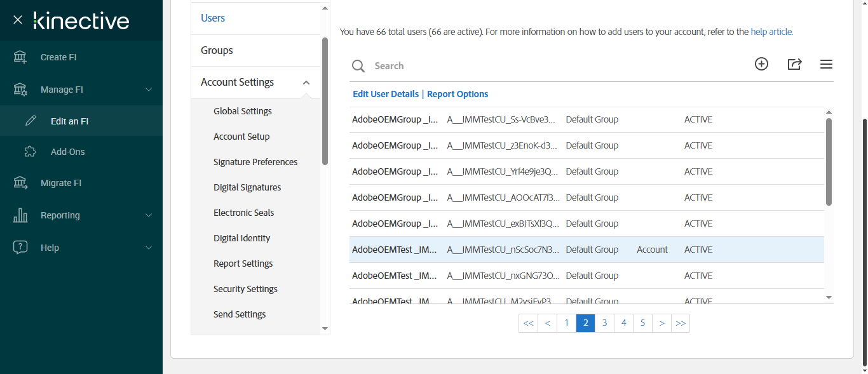Click the Migrate FI icon in sidebar
The height and width of the screenshot is (374, 868).
click(20, 183)
